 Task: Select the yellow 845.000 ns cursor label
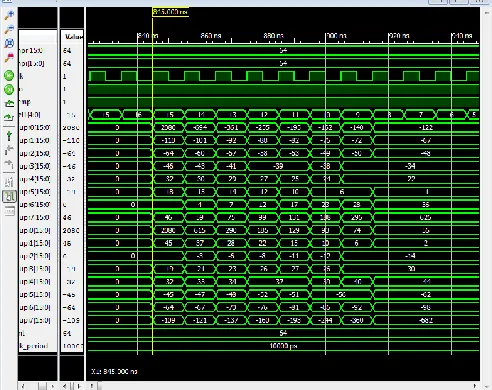point(170,12)
